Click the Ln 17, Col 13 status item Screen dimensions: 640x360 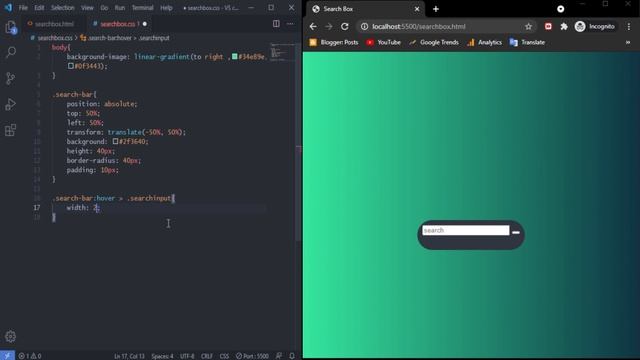click(129, 356)
